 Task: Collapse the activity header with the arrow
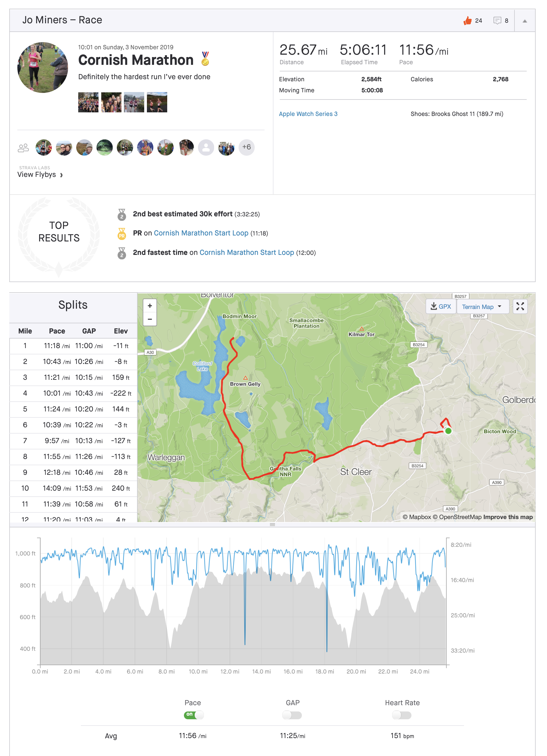[525, 21]
